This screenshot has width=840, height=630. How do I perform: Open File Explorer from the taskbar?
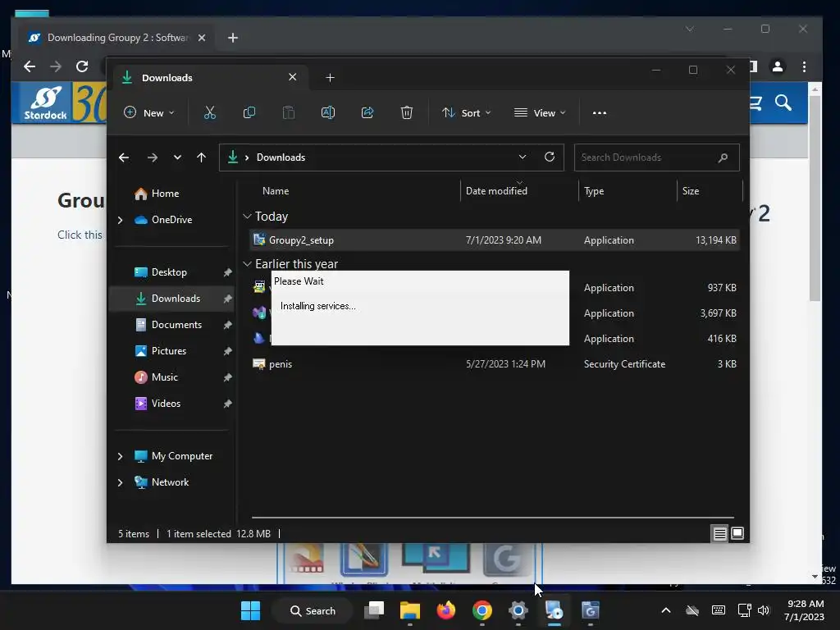410,610
